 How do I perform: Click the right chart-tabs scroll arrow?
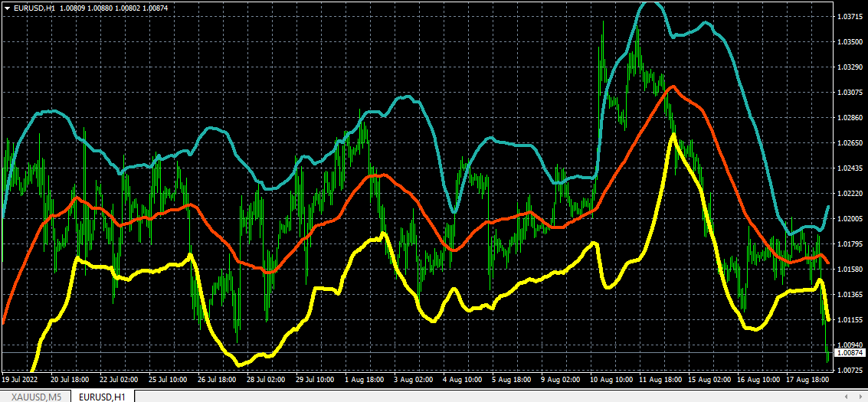pos(861,397)
